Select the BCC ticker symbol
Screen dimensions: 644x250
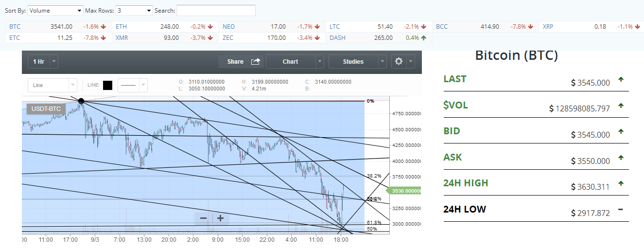coord(442,27)
